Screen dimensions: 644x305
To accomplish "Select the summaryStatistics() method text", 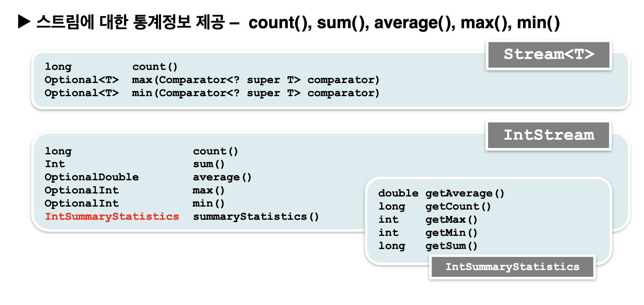I will pyautogui.click(x=256, y=217).
